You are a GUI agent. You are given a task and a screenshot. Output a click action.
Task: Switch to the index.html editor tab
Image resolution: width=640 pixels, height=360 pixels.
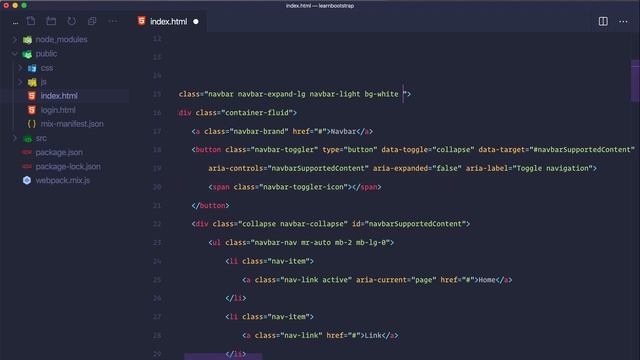click(168, 21)
